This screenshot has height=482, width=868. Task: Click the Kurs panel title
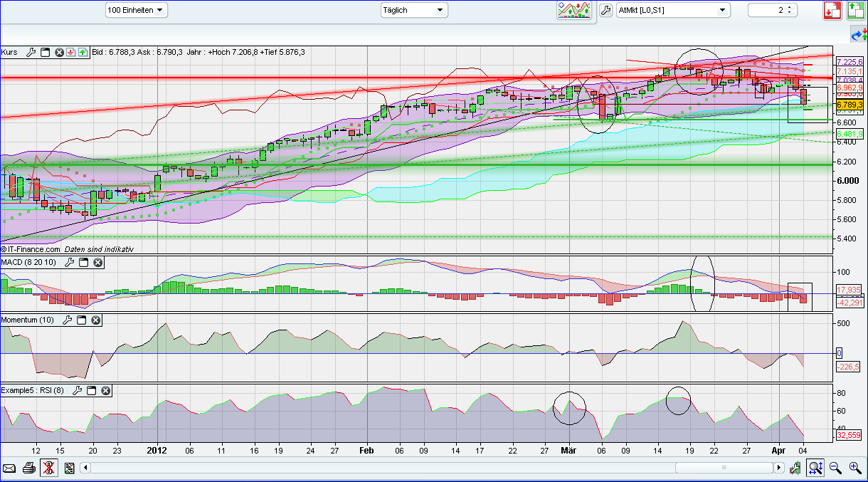click(x=9, y=52)
